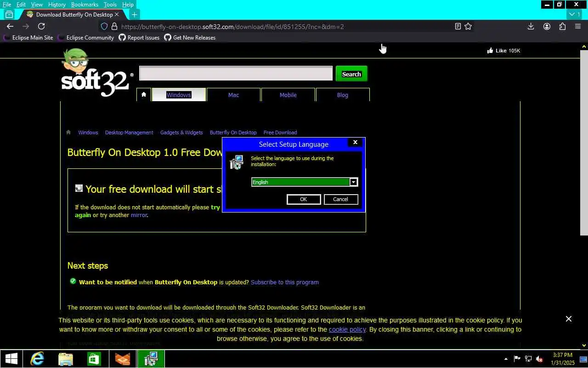Click the muted volume tray icon
Screen dimensions: 588x368
coord(539,359)
